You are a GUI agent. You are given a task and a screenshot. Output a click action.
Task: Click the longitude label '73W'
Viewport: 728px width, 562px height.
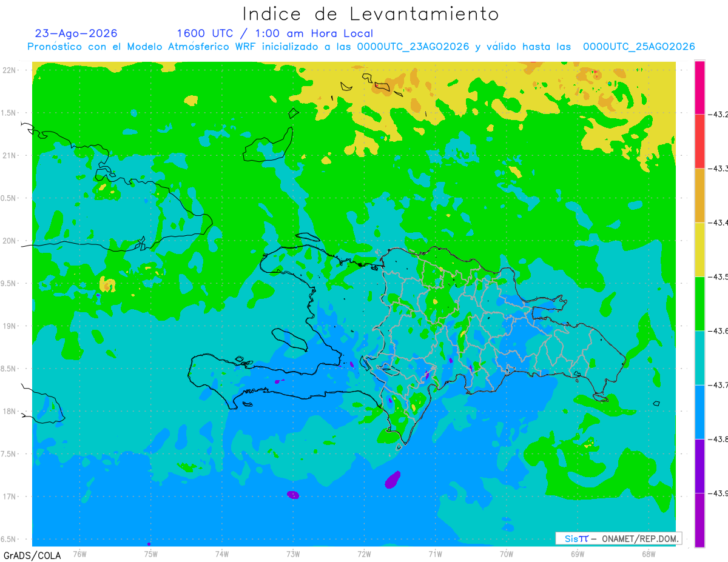[x=293, y=554]
